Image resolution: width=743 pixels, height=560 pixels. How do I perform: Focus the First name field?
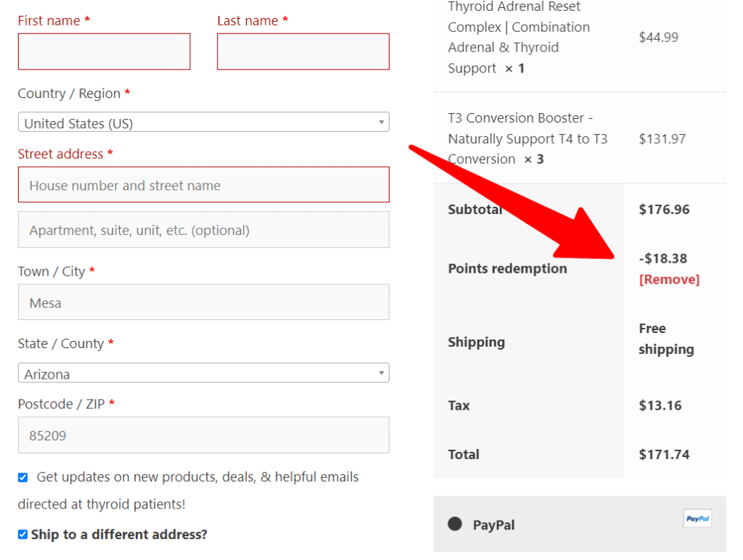104,52
